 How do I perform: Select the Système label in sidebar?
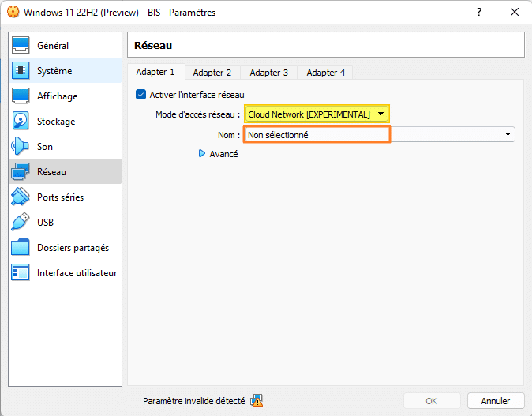tap(54, 71)
